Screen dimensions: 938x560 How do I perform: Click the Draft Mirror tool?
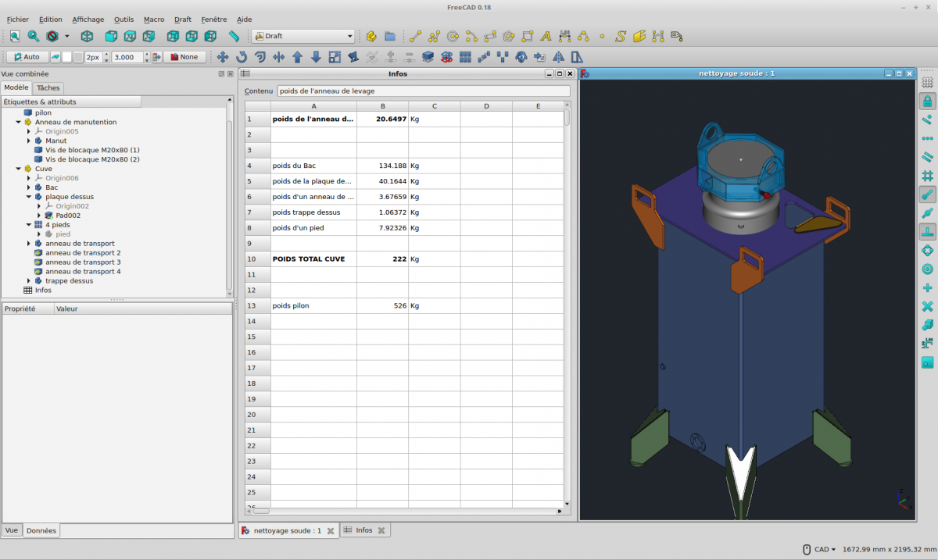click(559, 57)
